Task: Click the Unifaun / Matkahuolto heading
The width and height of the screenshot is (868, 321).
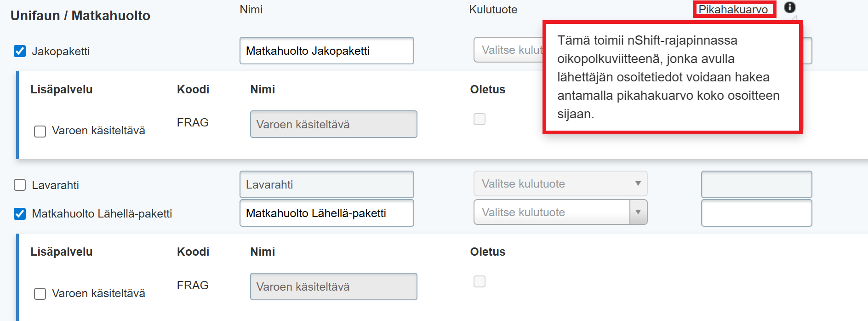Action: tap(80, 16)
